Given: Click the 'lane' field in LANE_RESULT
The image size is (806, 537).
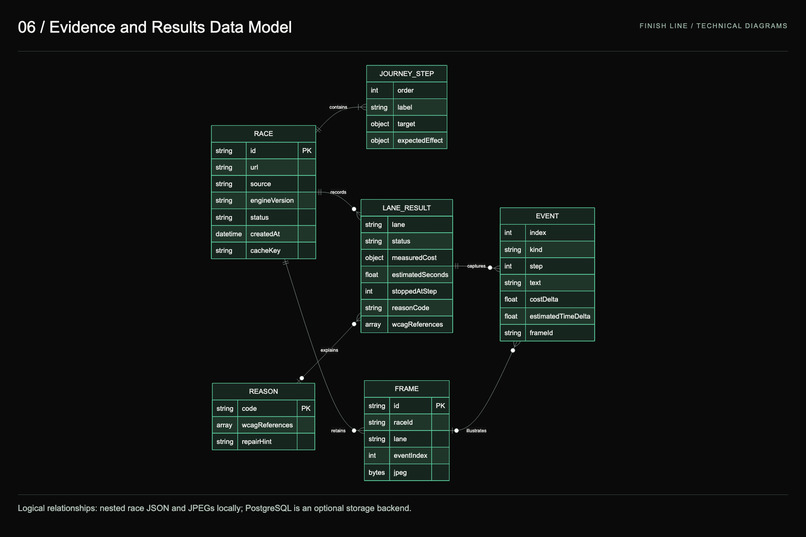Looking at the screenshot, I should point(420,225).
